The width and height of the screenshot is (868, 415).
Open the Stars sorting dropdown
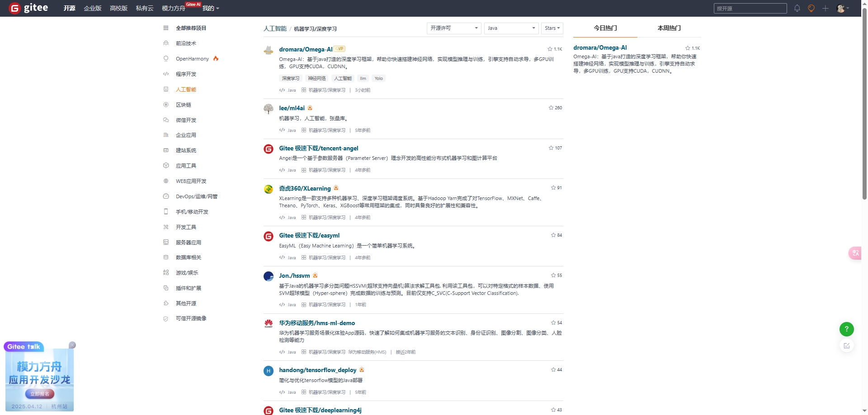click(x=552, y=28)
